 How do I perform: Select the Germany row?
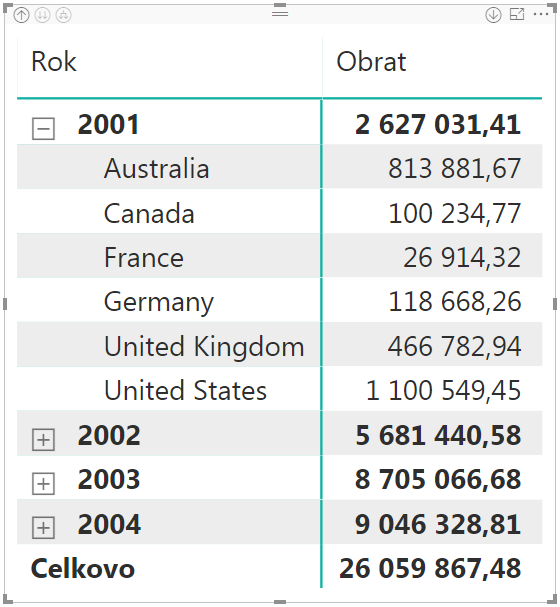(x=279, y=300)
